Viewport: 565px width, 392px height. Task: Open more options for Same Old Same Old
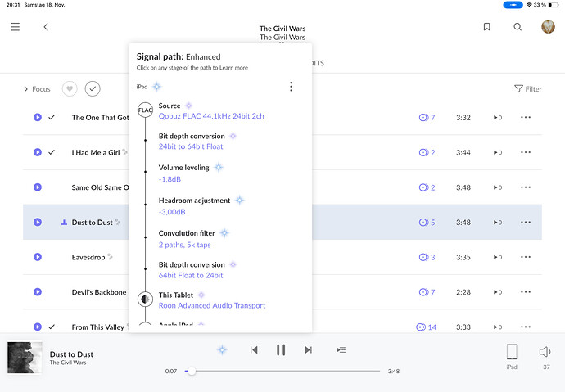pyautogui.click(x=526, y=187)
